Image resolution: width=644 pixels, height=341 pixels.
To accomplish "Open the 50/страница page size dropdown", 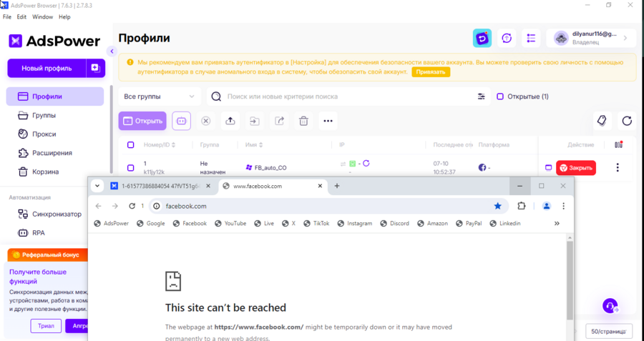I will [x=609, y=332].
